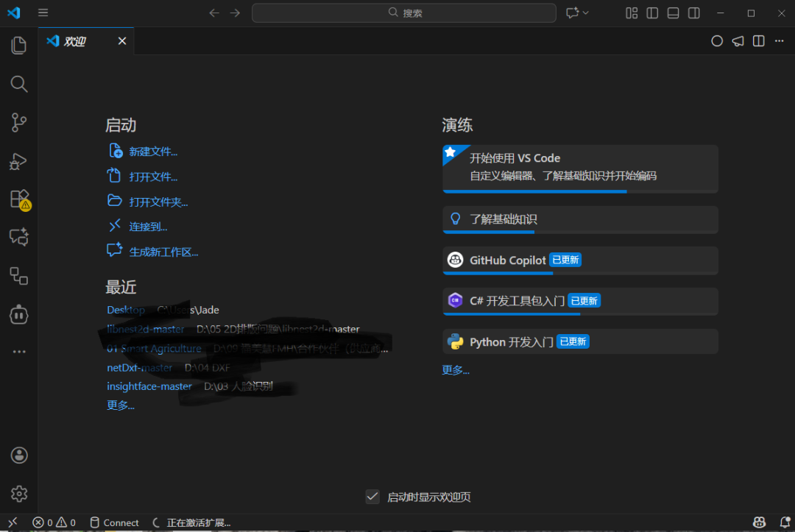Click 连接到... link
Screen dimensions: 795x532
point(148,227)
